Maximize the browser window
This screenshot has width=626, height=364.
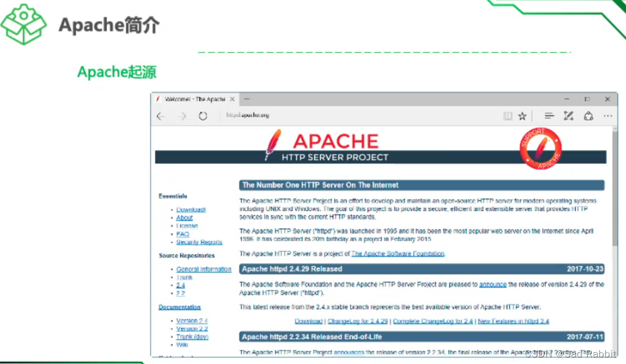click(587, 99)
